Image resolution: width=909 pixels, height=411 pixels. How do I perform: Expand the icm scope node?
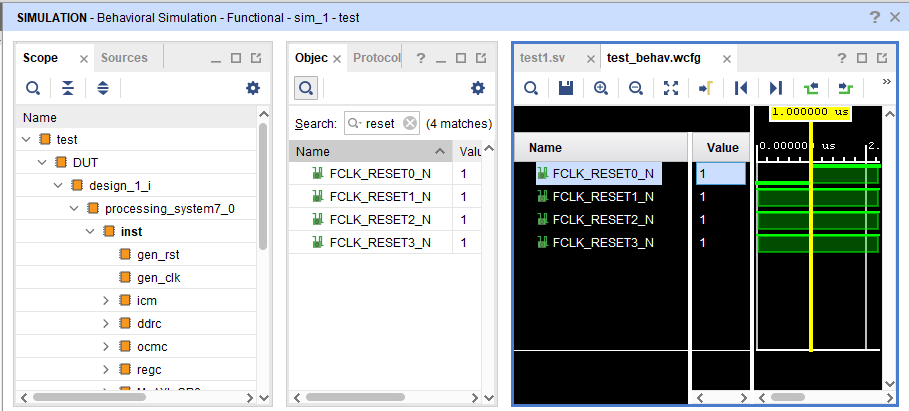(106, 301)
